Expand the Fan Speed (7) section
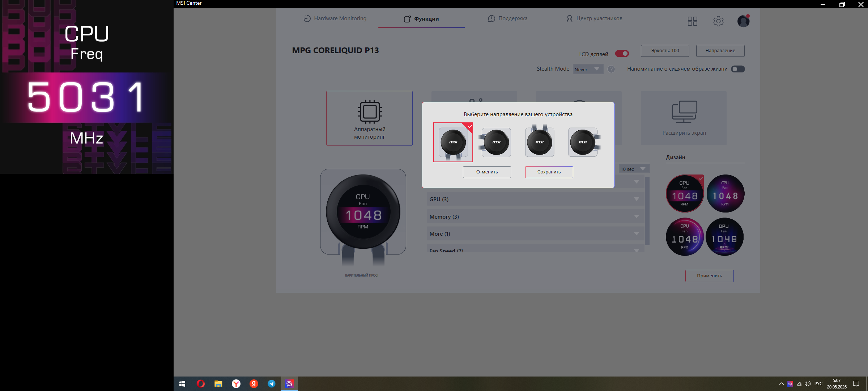This screenshot has height=391, width=868. (x=535, y=249)
